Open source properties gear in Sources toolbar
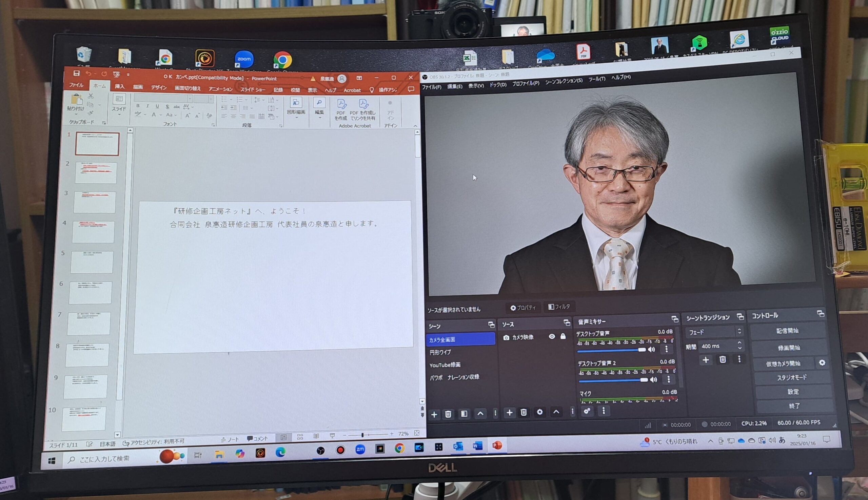 539,412
